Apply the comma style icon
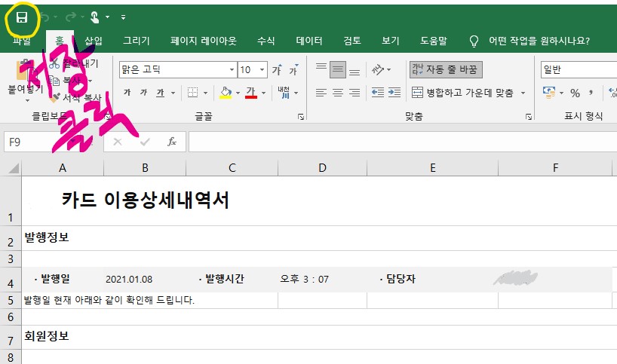Viewport: 617px width, 364px height. pos(591,93)
